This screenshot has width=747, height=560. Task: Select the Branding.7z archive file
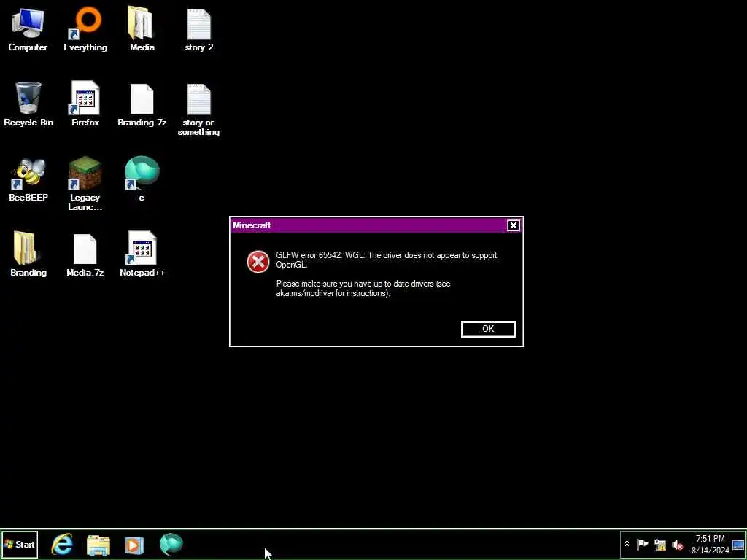pyautogui.click(x=142, y=105)
